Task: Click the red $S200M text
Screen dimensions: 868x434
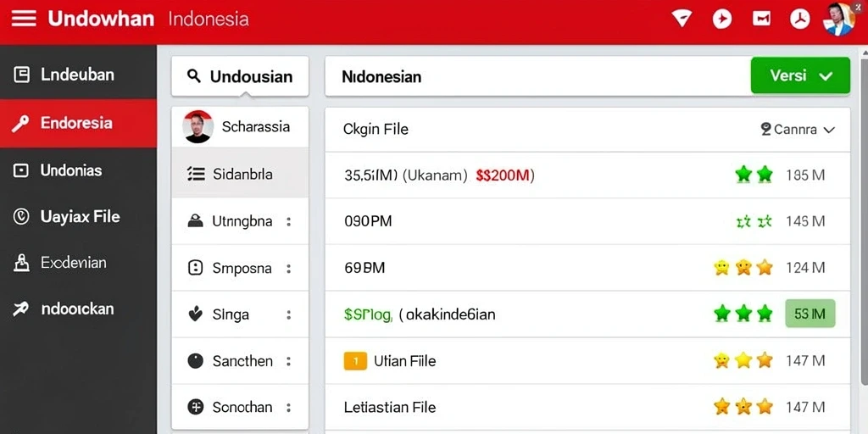Action: [x=503, y=176]
